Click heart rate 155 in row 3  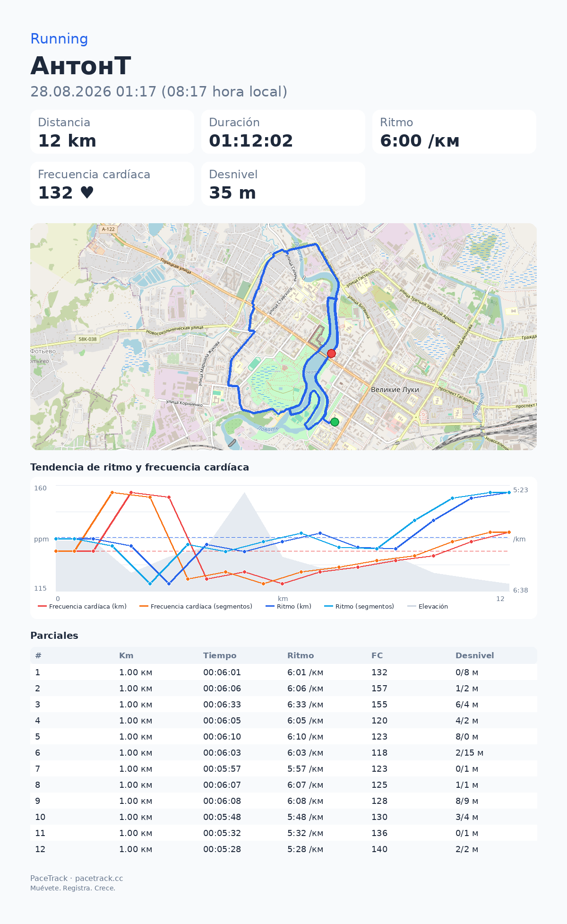coord(379,705)
